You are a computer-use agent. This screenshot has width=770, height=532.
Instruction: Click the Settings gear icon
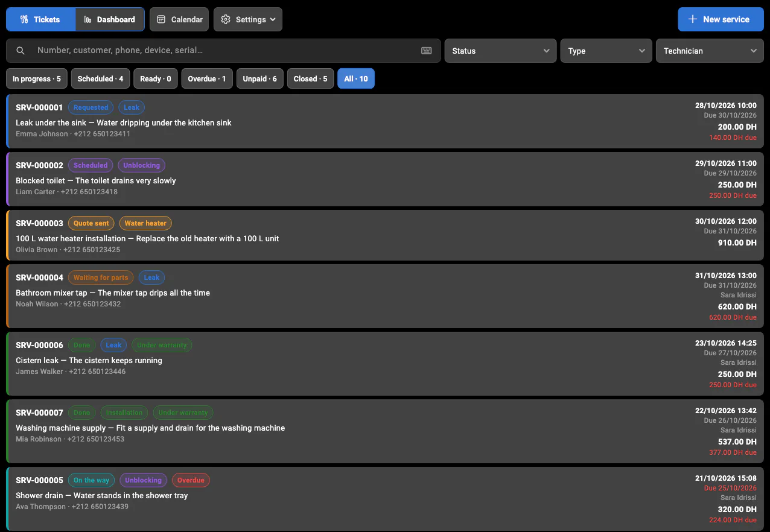226,19
